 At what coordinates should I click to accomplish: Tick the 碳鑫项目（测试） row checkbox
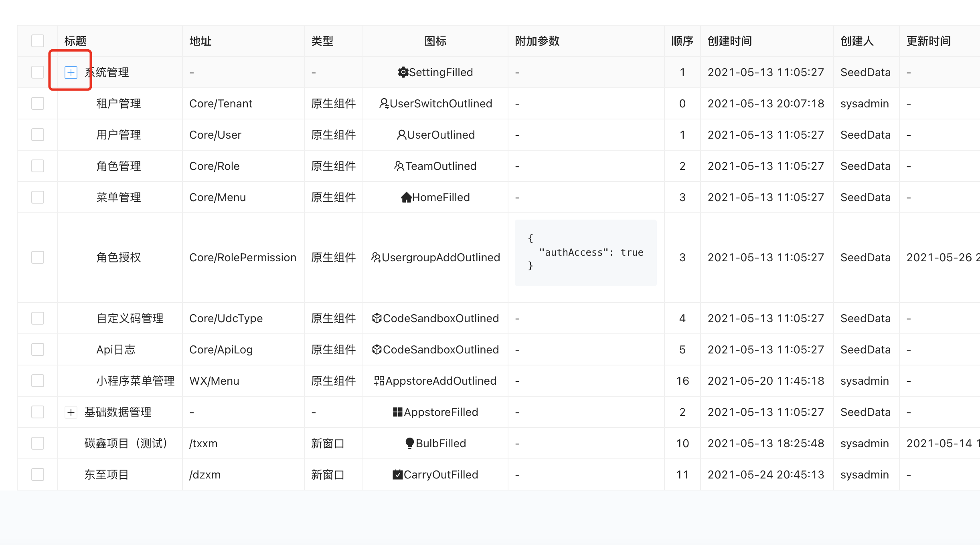[x=38, y=443]
